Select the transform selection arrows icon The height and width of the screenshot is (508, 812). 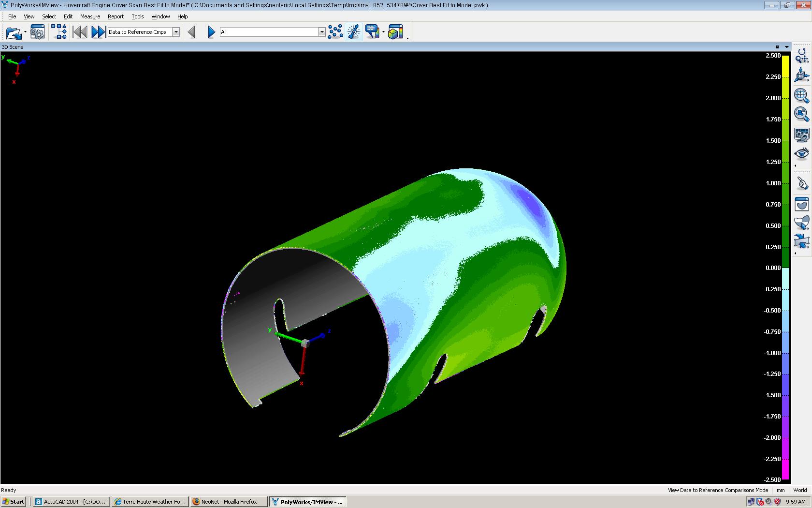[x=801, y=241]
